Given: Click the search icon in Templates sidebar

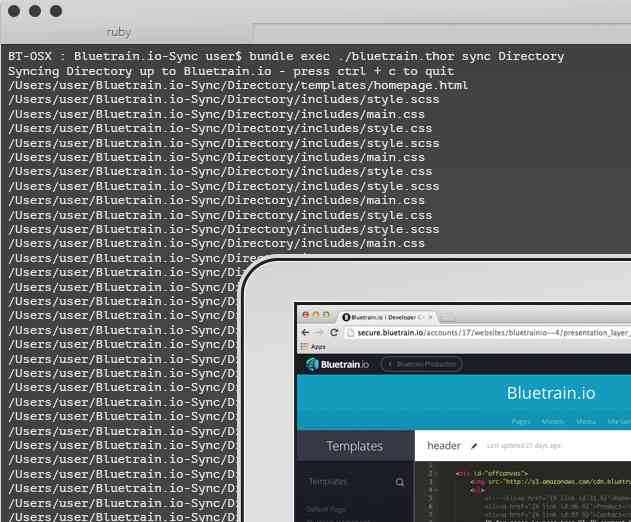Looking at the screenshot, I should (x=400, y=482).
